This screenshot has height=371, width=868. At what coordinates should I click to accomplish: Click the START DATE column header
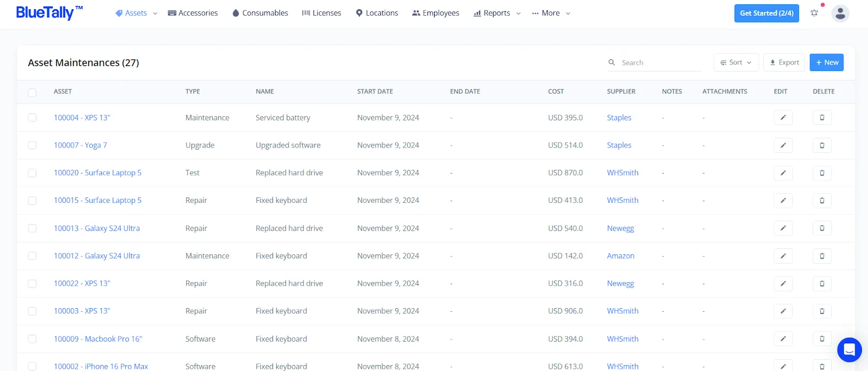tap(375, 92)
